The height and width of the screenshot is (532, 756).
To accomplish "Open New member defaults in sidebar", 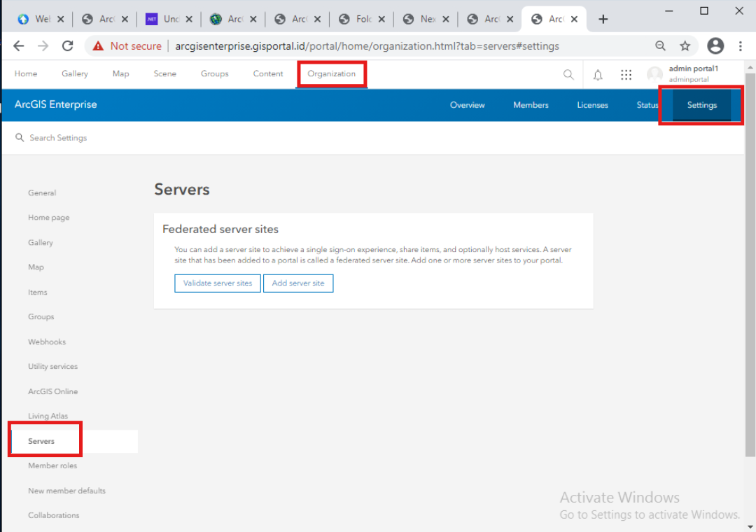I will pyautogui.click(x=66, y=491).
